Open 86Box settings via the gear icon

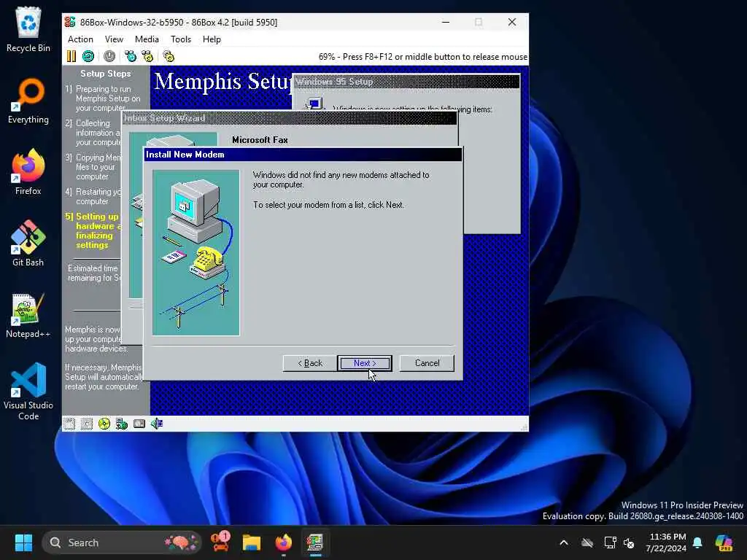(x=169, y=56)
